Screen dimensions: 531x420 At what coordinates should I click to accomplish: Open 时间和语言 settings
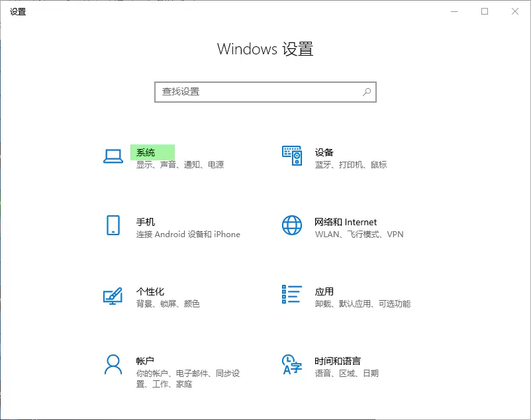tap(338, 361)
